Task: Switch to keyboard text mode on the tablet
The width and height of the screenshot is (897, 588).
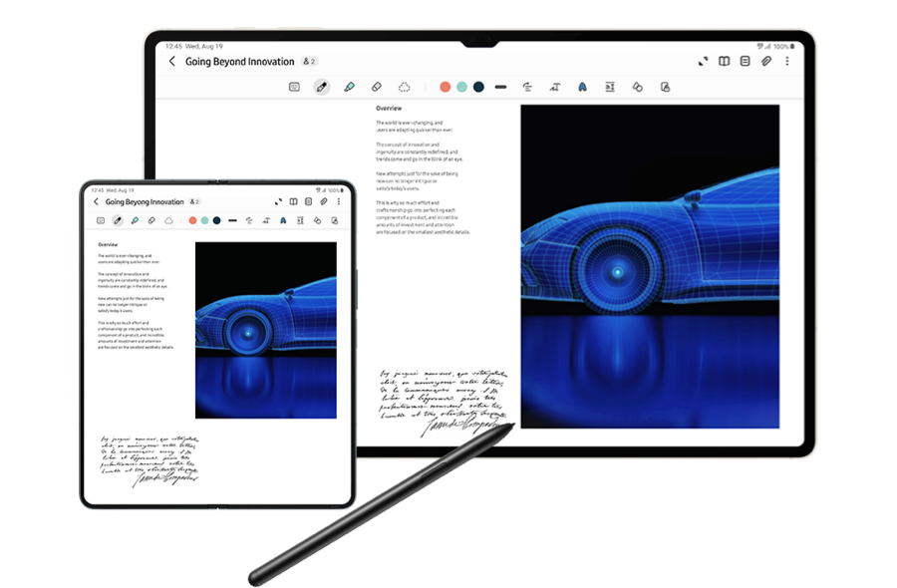Action: pos(294,88)
